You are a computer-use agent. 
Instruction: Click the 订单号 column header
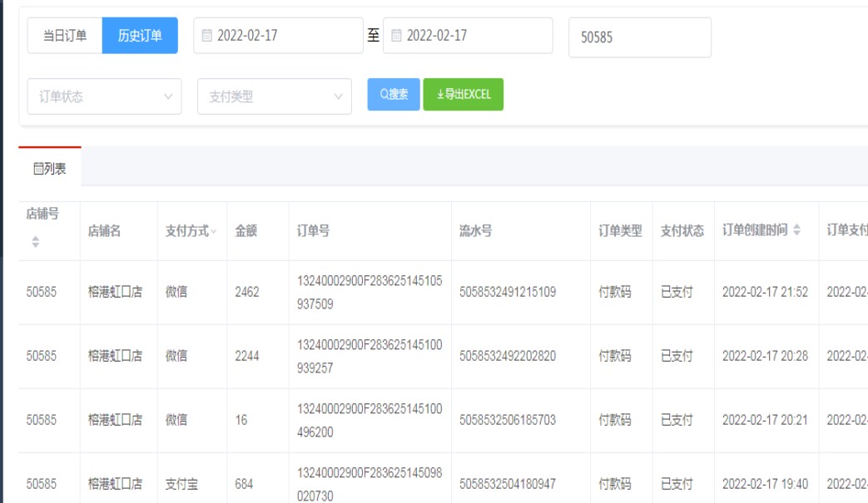(x=313, y=231)
